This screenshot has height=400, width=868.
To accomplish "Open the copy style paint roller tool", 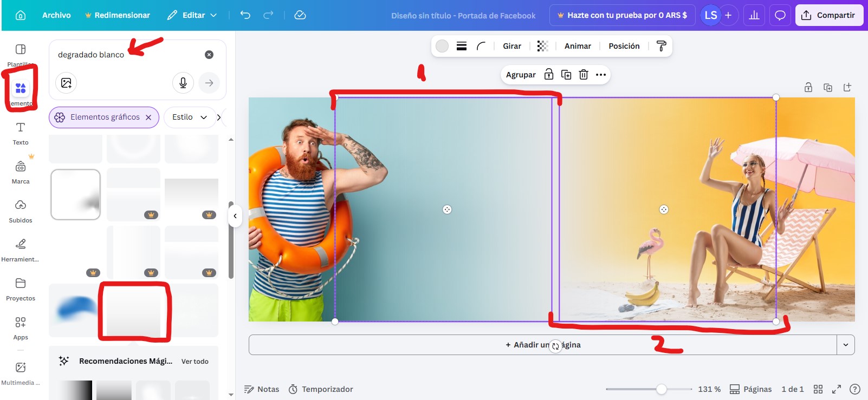I will (x=661, y=46).
